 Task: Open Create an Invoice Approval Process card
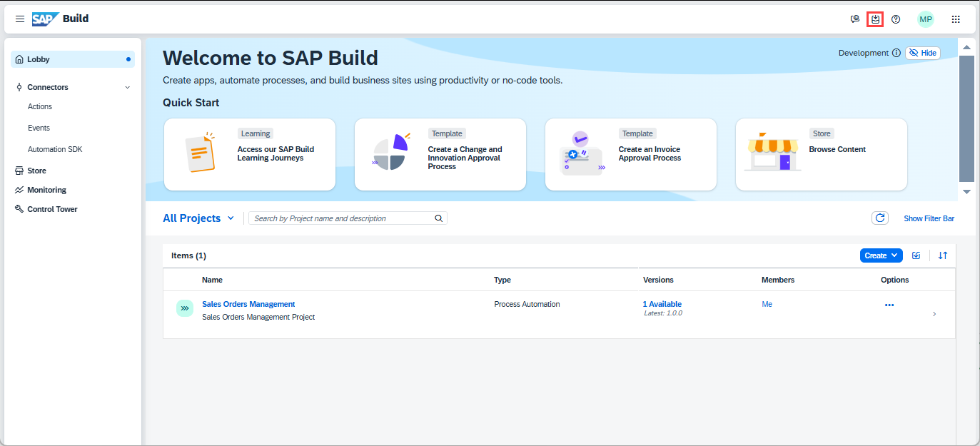tap(631, 155)
